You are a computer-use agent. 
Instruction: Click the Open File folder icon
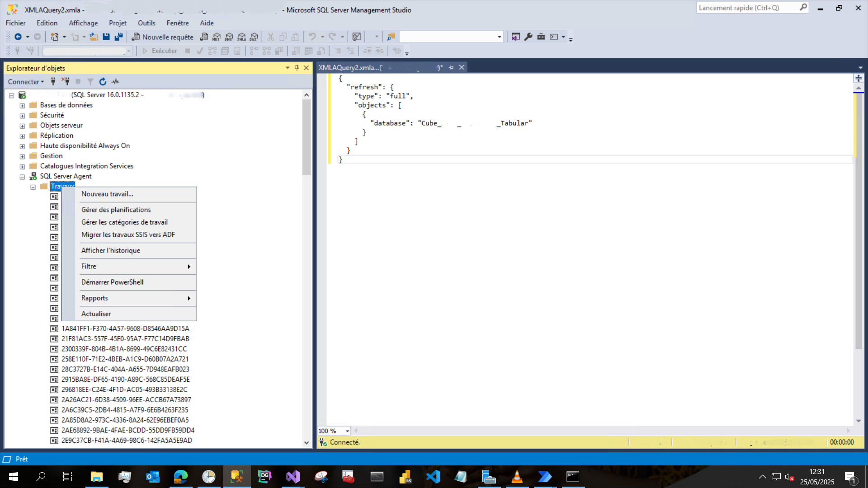[x=94, y=37]
